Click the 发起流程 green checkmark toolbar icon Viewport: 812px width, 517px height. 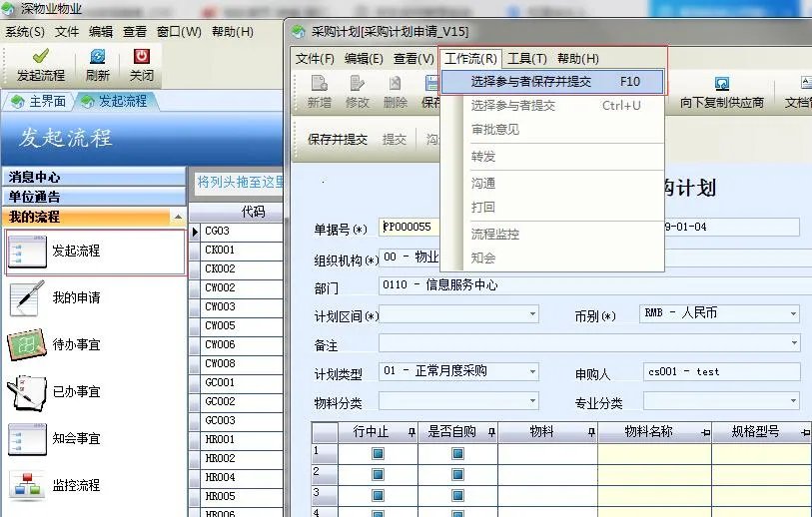[x=40, y=56]
